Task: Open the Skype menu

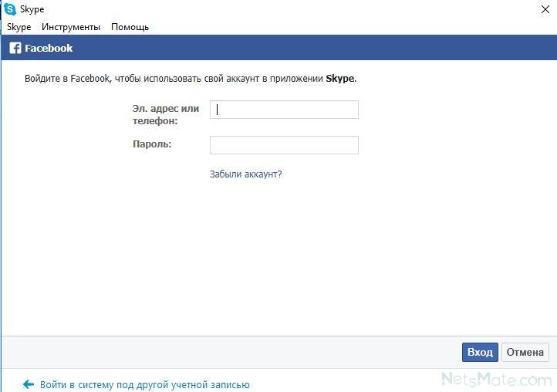Action: pos(19,27)
